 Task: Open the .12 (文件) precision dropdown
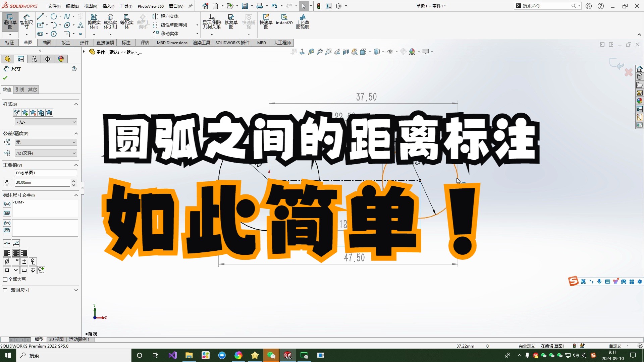coord(46,153)
